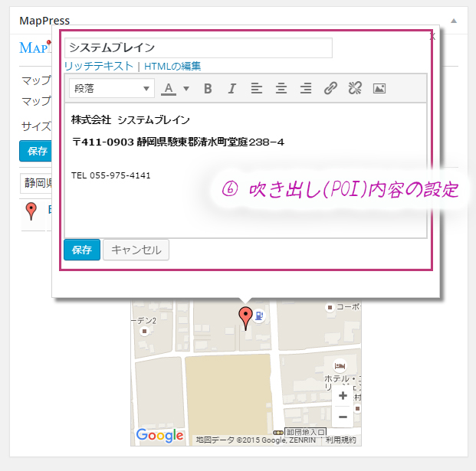
Task: Insert an image via the toolbar icon
Action: pyautogui.click(x=379, y=88)
